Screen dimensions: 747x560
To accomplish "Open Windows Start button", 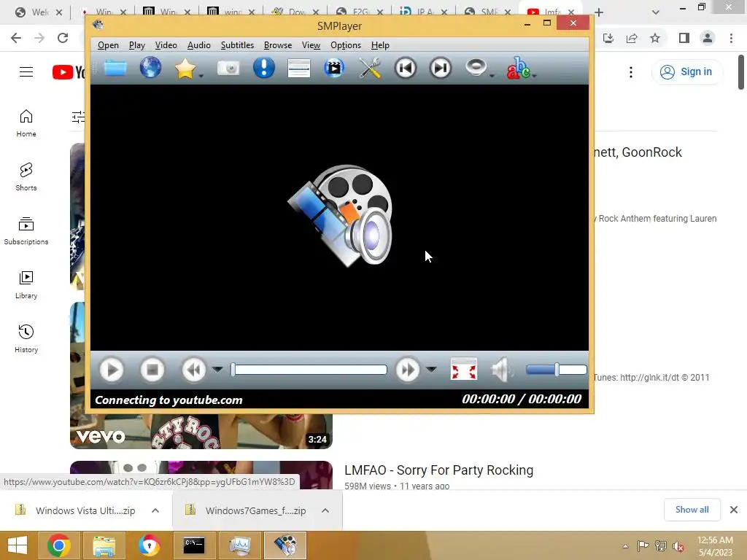I will (x=18, y=545).
